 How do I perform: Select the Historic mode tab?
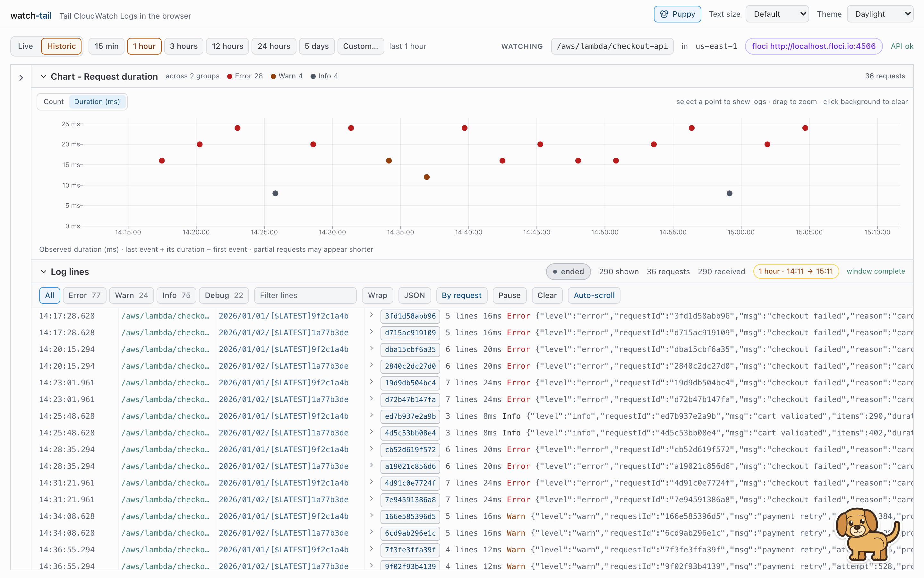(x=61, y=46)
